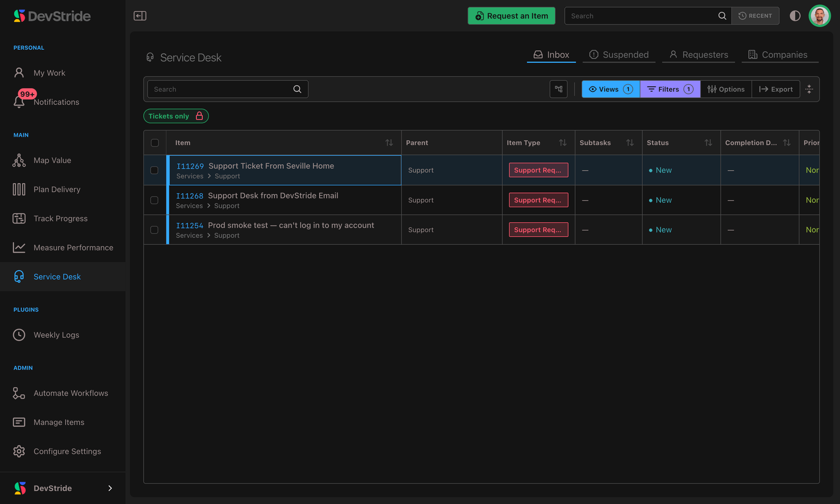840x504 pixels.
Task: Open the New status on ticket I11269
Action: (660, 170)
